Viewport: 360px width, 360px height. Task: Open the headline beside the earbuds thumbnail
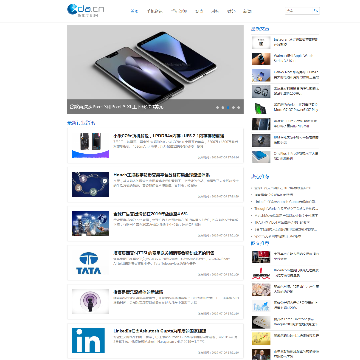[x=296, y=91]
